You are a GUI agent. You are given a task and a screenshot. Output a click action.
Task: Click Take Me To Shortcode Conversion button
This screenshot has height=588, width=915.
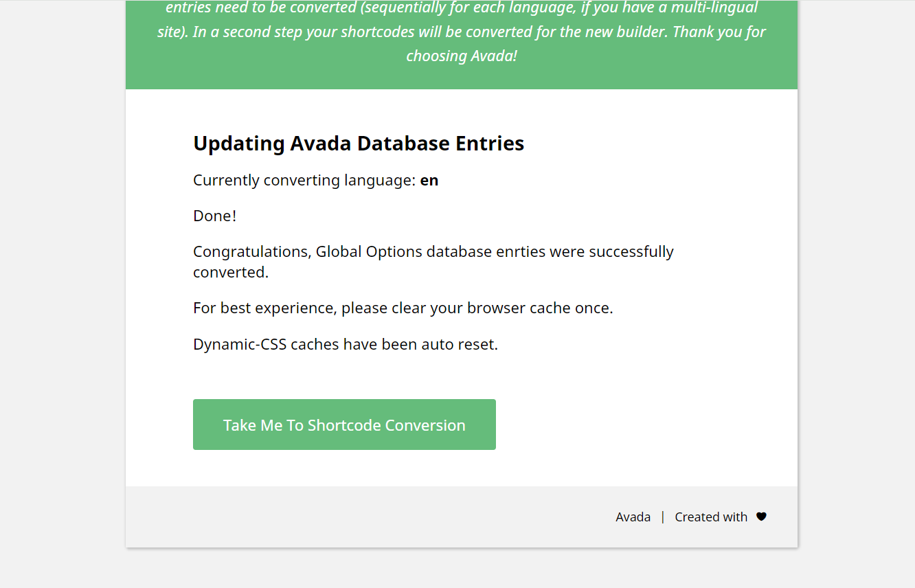click(344, 425)
